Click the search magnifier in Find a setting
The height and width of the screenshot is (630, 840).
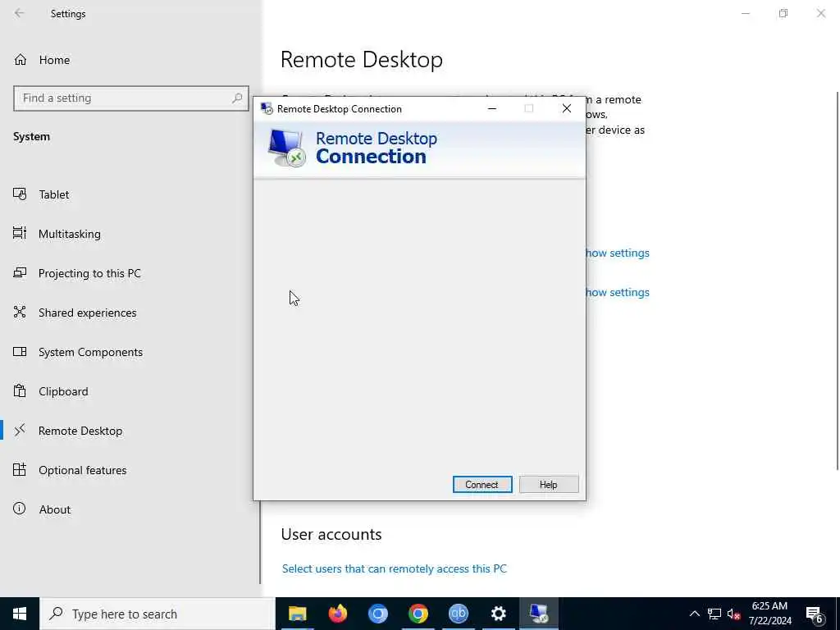237,98
